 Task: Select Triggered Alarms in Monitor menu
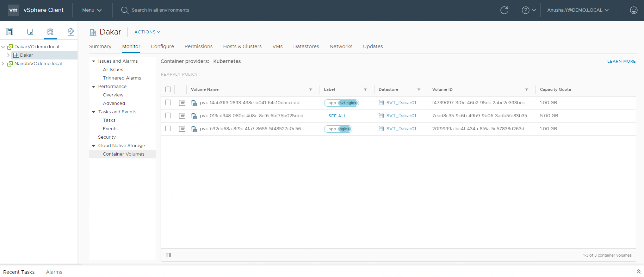122,78
